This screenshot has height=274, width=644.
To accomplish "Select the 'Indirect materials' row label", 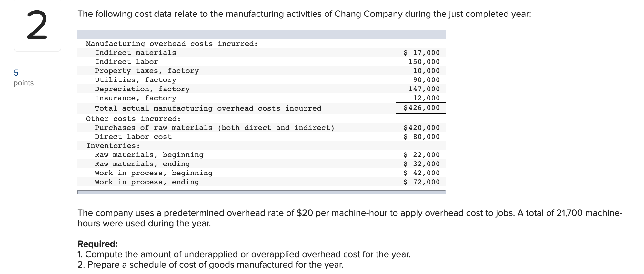I will [136, 53].
